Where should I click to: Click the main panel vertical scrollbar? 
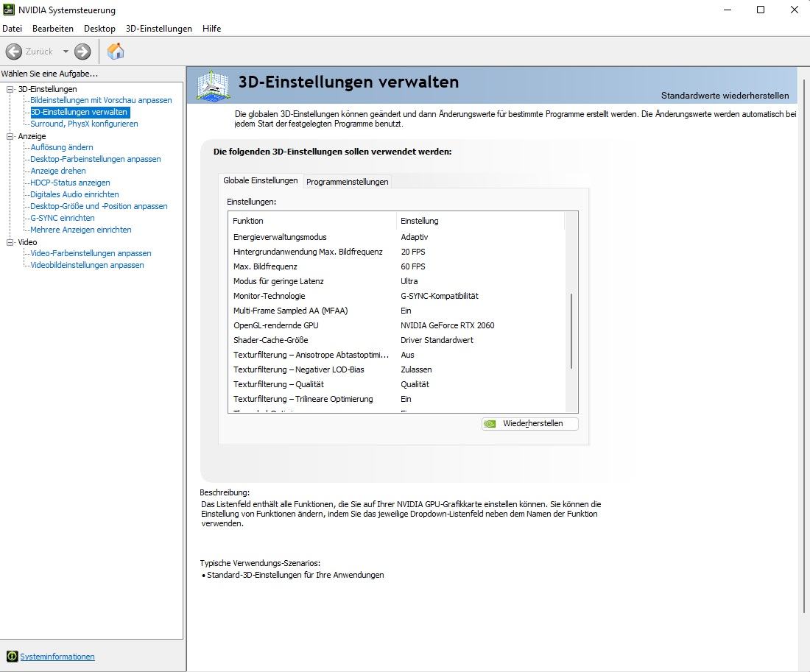pos(804,346)
